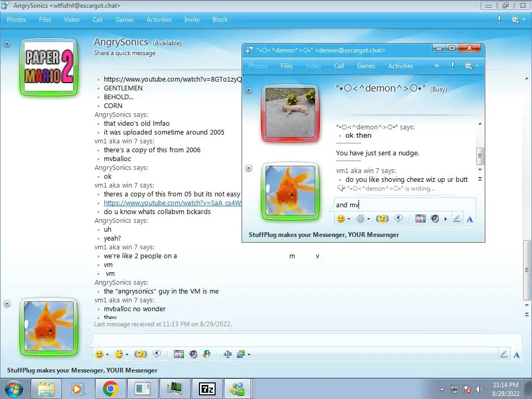532x399 pixels.
Task: Click the picture share icon in AngrySonics toolbar
Action: coord(241,354)
